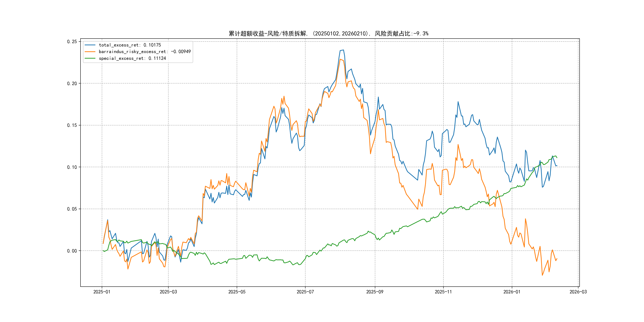This screenshot has width=644, height=322.
Task: Click the green special_excess_ret legend line
Action: click(x=90, y=58)
